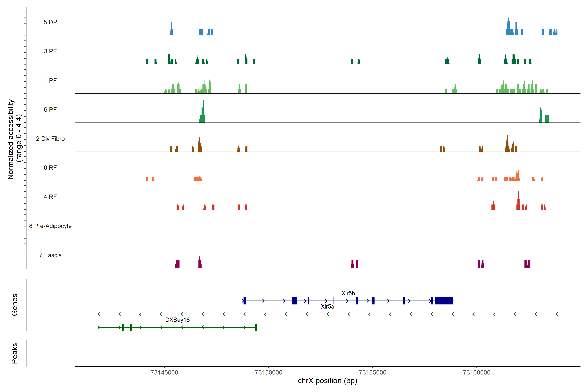
Task: Click the DXBay18 gene label
Action: 178,320
